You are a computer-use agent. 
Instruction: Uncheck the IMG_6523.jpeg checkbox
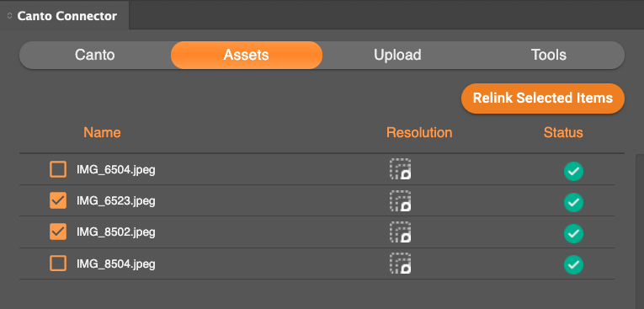(58, 200)
